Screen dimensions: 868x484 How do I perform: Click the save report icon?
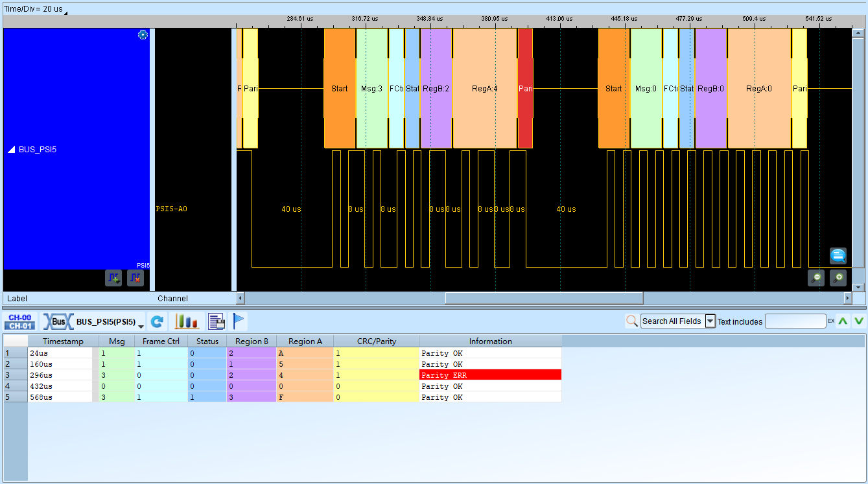tap(217, 321)
